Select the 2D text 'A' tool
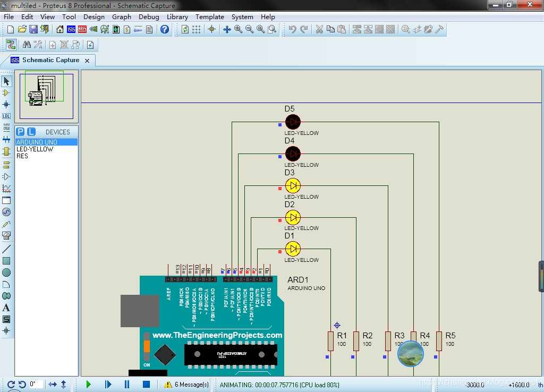Screen dimensions: 544x392 coord(6,308)
